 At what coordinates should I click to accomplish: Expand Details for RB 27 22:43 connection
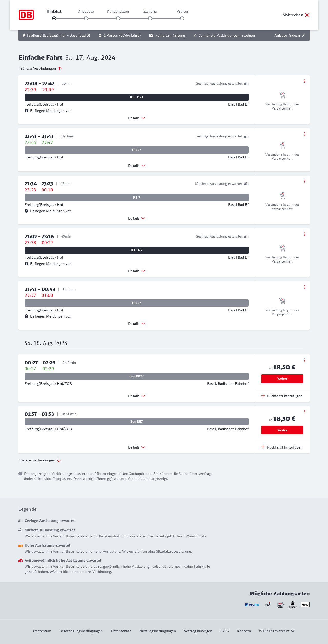pyautogui.click(x=137, y=166)
